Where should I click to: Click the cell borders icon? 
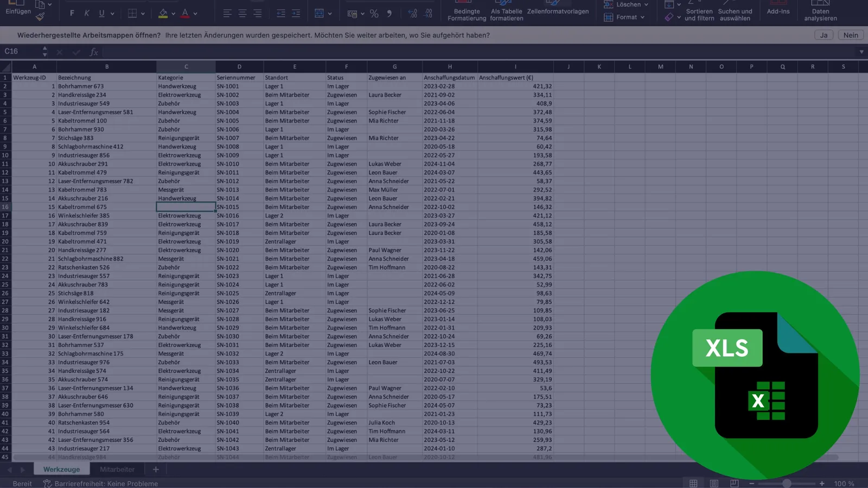[132, 13]
